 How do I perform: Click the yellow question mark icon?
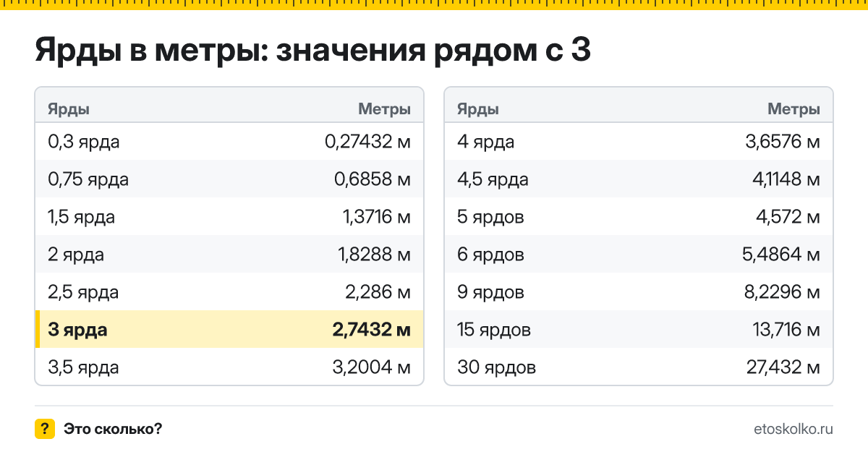click(x=45, y=429)
